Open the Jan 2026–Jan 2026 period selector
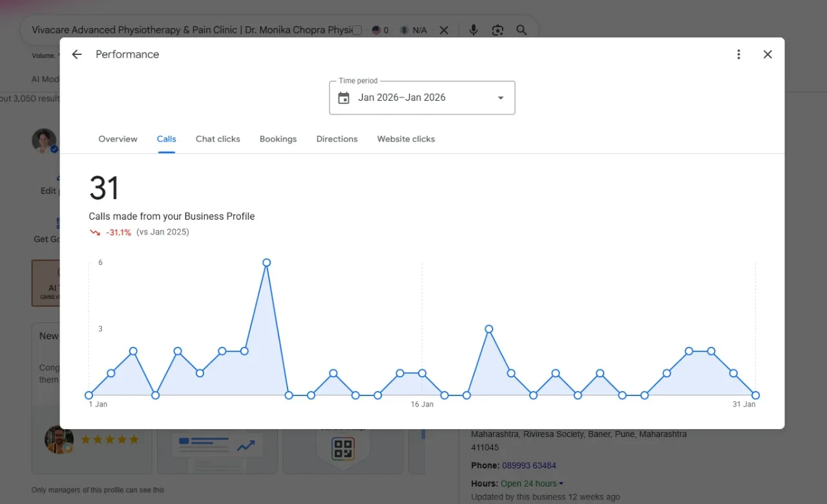The image size is (827, 504). (x=422, y=98)
